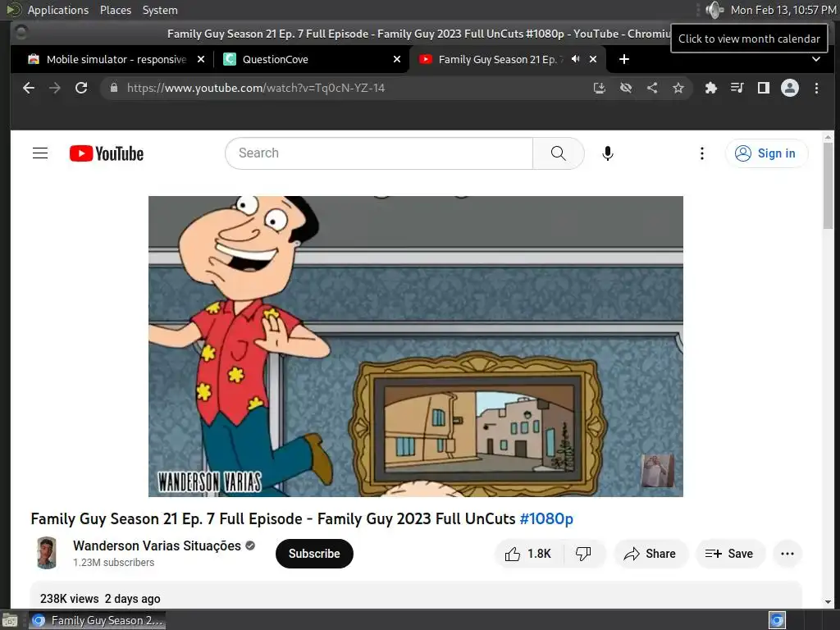The image size is (840, 630).
Task: Click the YouTube logo
Action: 107,153
